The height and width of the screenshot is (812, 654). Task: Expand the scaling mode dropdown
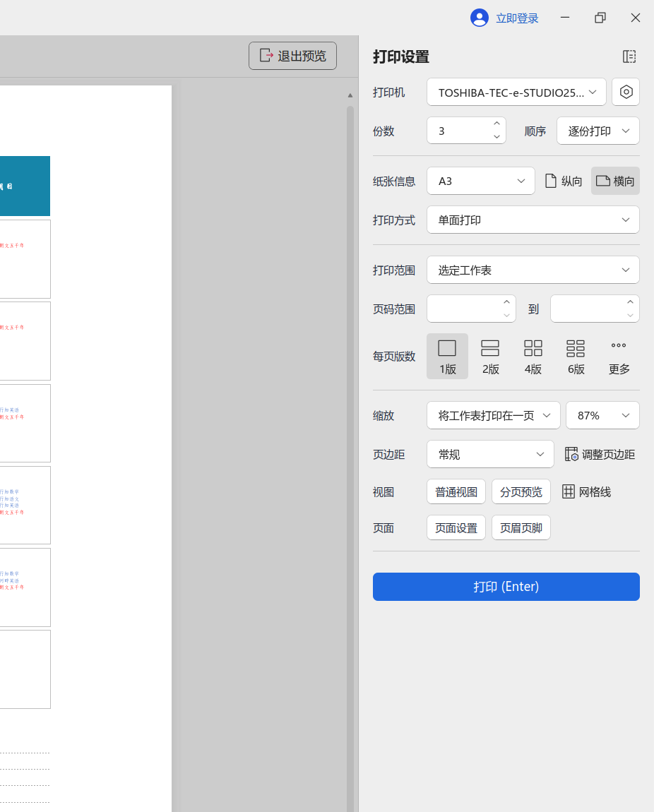494,415
